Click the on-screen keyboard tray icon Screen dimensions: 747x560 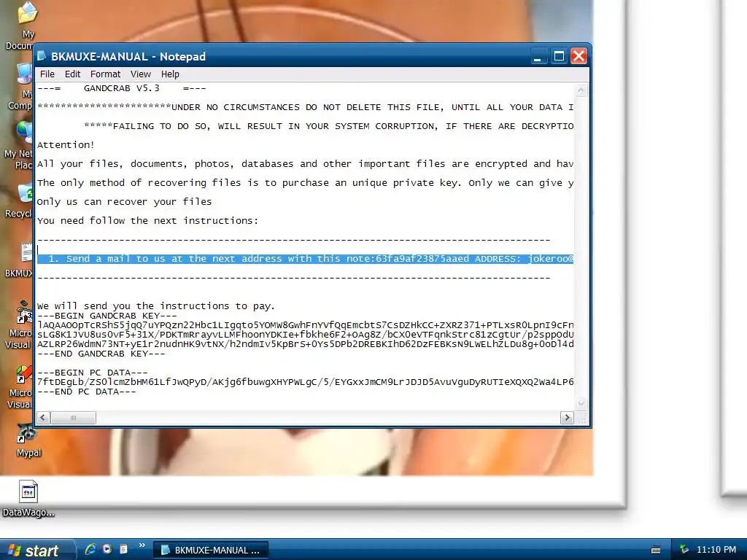(656, 550)
